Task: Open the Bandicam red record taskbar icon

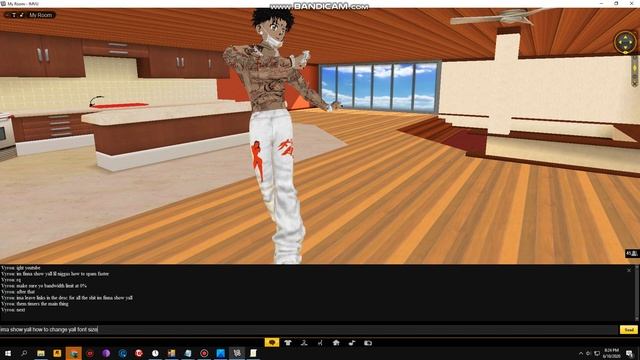Action: (x=204, y=353)
